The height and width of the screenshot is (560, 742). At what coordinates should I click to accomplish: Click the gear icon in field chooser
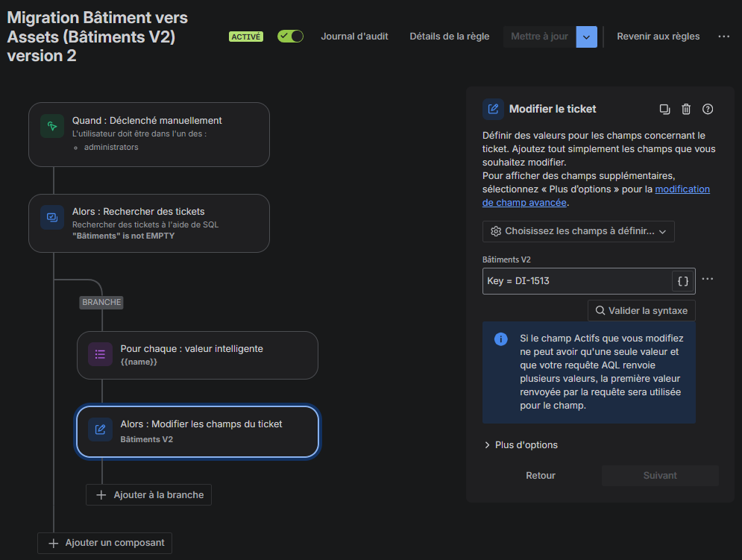496,231
